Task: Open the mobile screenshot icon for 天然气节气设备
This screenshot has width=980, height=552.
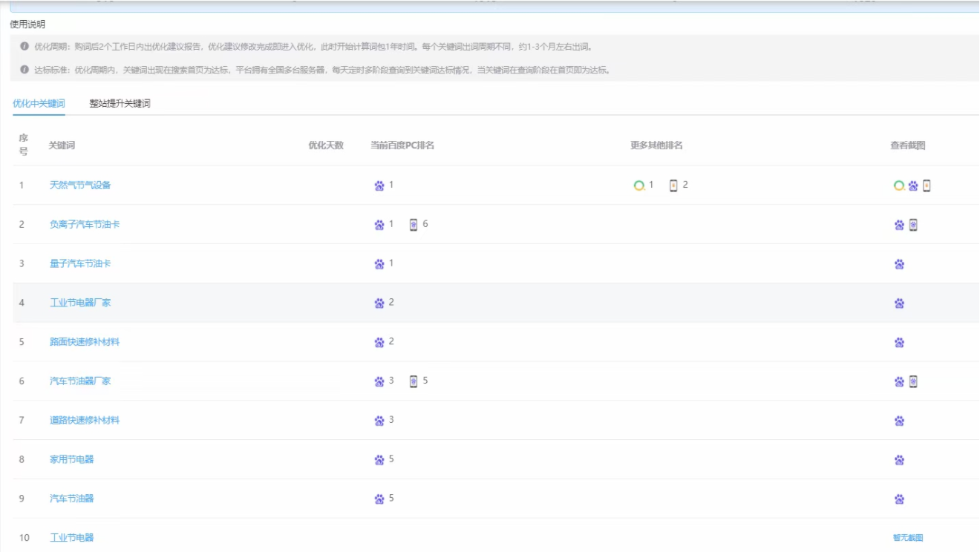Action: [927, 185]
